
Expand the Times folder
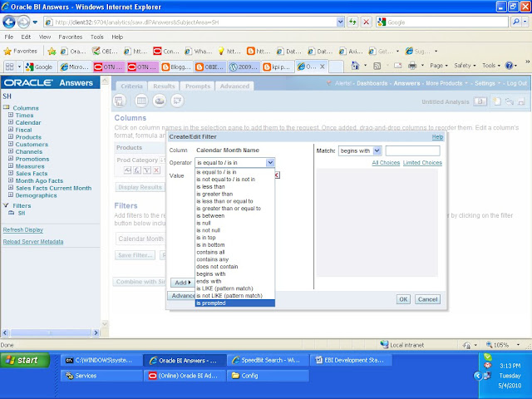coord(11,115)
